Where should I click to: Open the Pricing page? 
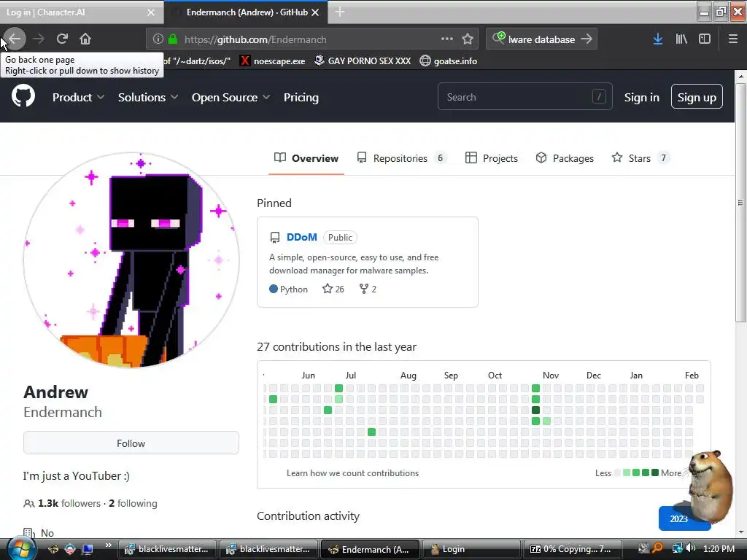pyautogui.click(x=301, y=97)
